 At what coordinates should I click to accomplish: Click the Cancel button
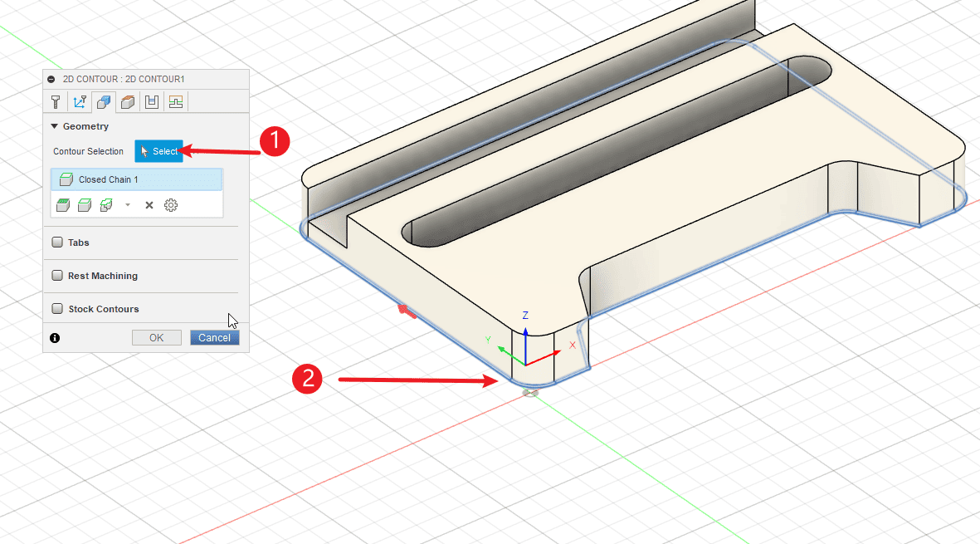214,338
